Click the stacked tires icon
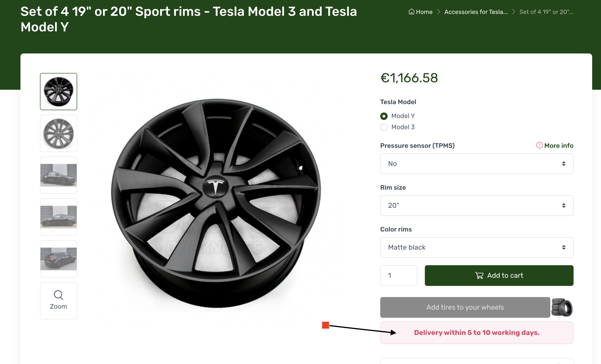Viewport: 601px width, 364px height. point(562,307)
